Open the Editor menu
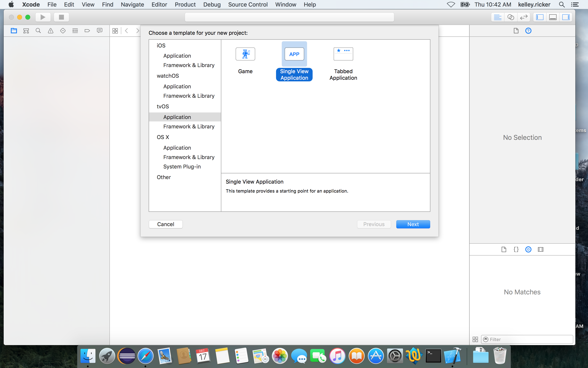Viewport: 588px width, 368px height. point(159,4)
